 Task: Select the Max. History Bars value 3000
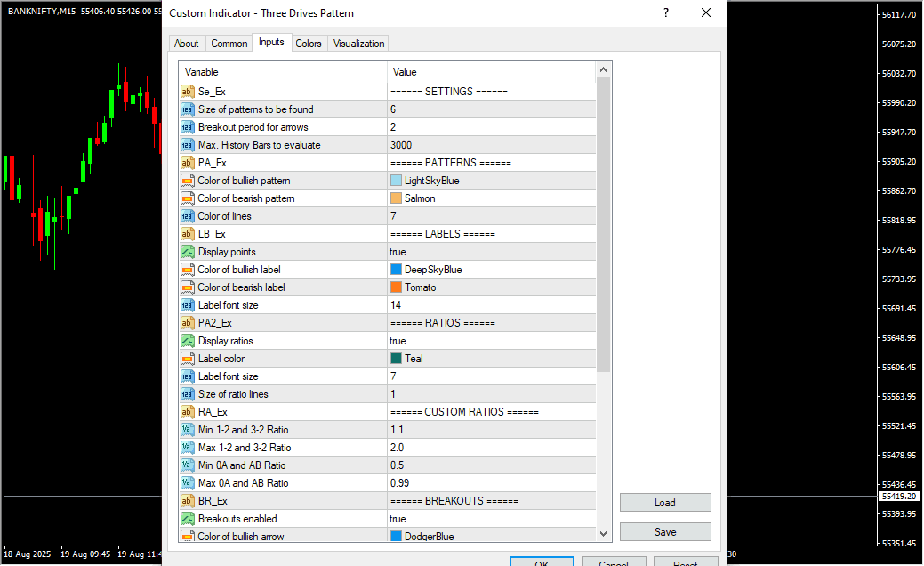pyautogui.click(x=401, y=145)
